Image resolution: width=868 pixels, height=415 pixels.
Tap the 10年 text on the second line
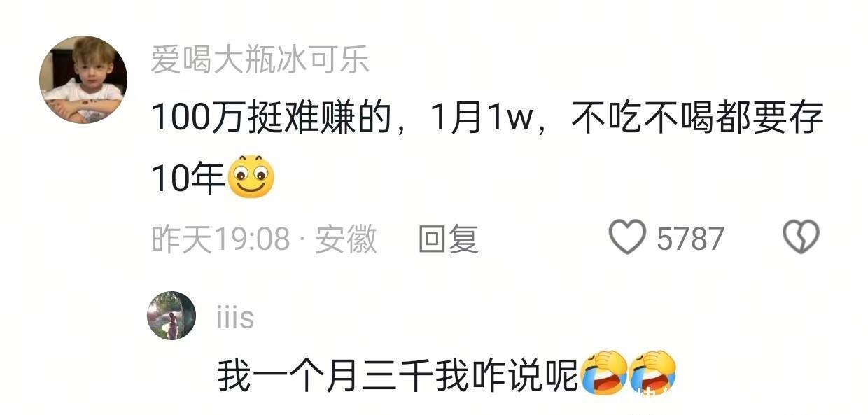click(x=188, y=178)
